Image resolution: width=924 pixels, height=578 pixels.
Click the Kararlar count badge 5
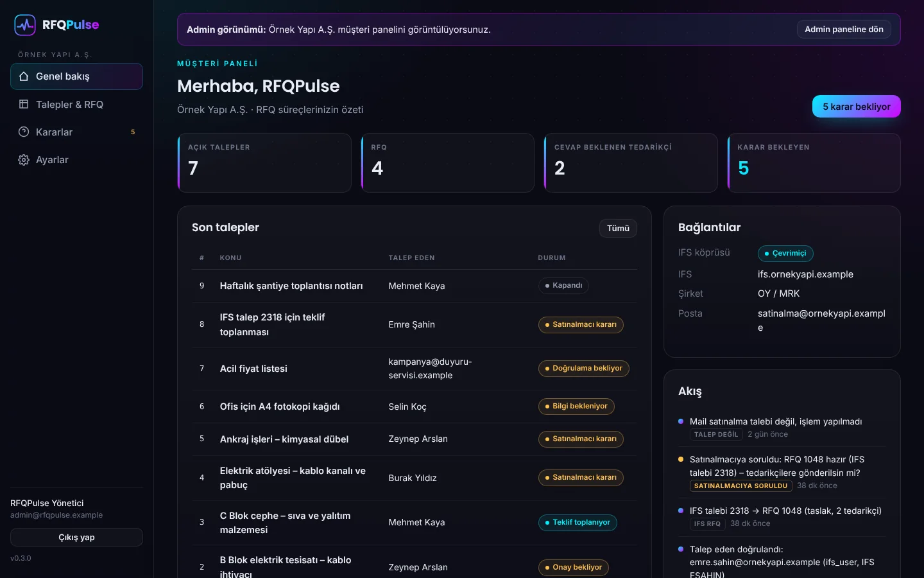click(x=133, y=132)
